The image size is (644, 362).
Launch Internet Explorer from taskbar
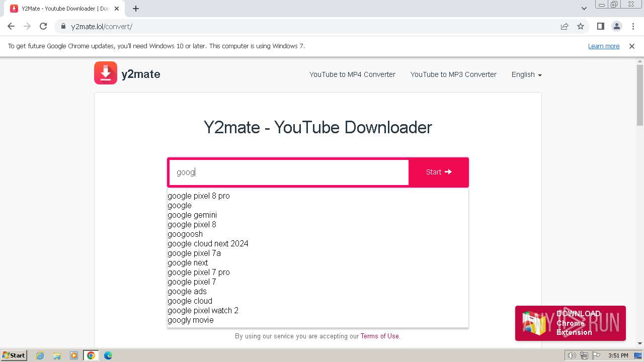tap(40, 355)
